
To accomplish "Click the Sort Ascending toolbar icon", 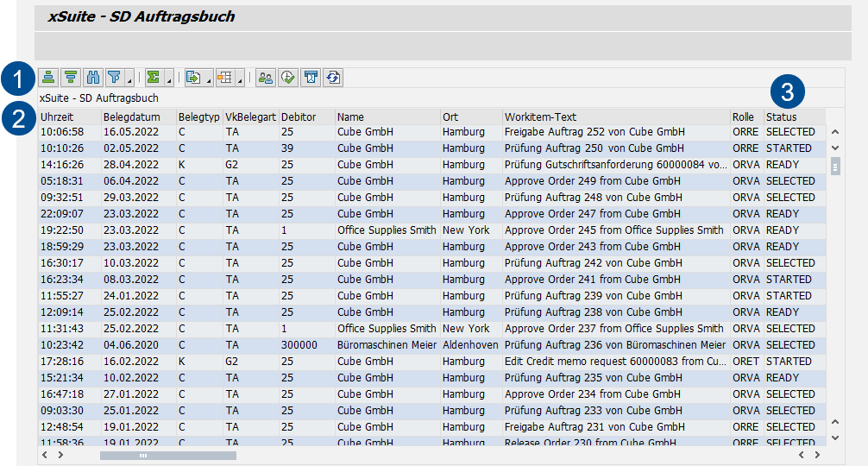I will 48,78.
